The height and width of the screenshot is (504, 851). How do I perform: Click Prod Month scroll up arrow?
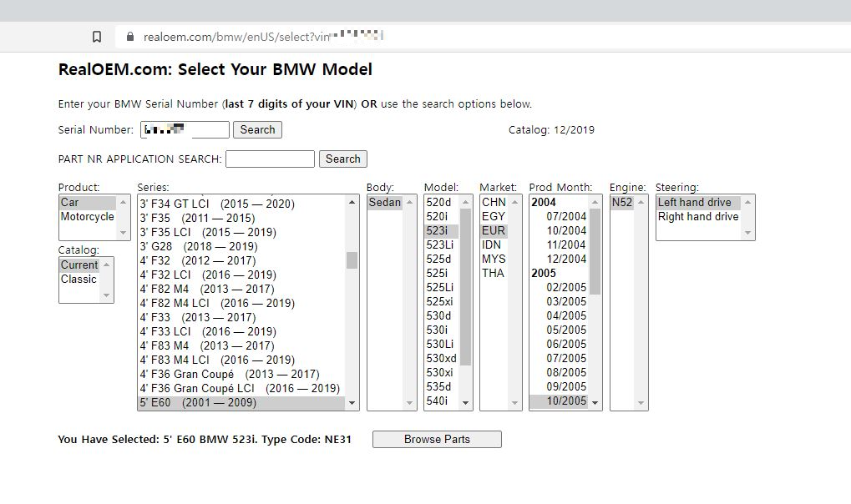click(x=595, y=203)
